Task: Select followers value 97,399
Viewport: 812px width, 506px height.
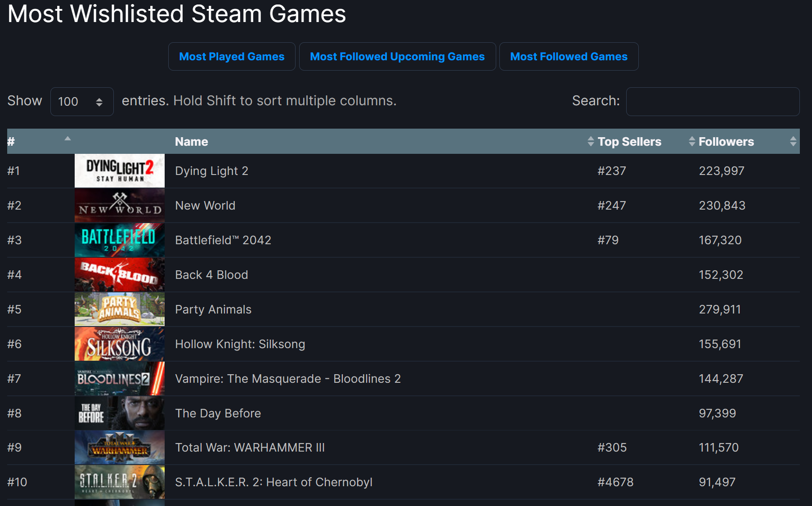Action: point(717,413)
